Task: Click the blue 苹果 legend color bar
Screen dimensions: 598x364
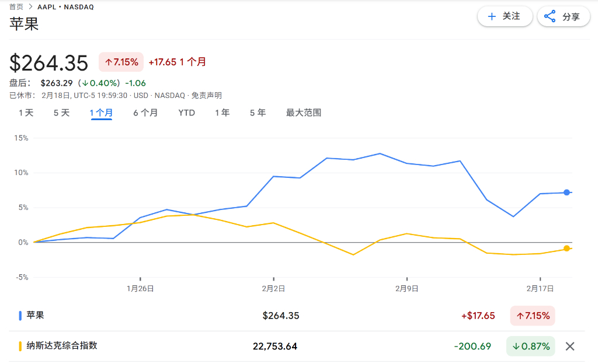Action: (x=20, y=316)
